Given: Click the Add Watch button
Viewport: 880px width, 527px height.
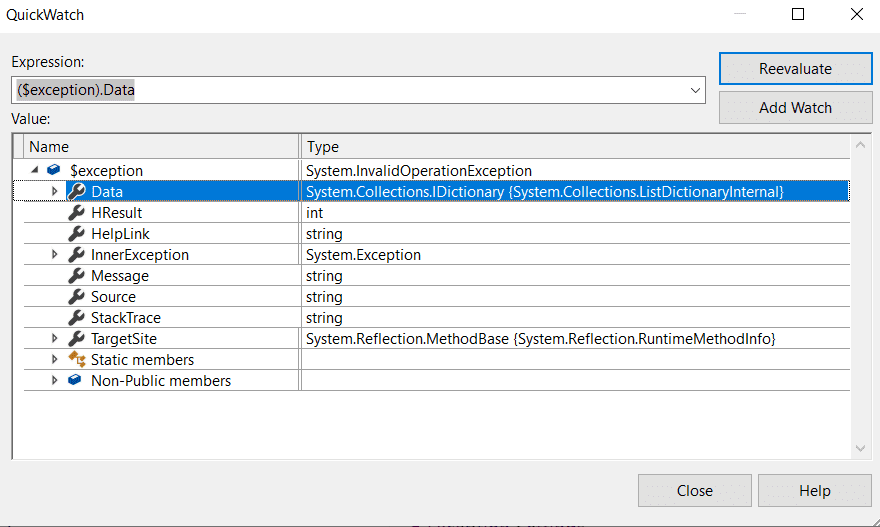Looking at the screenshot, I should pyautogui.click(x=795, y=108).
